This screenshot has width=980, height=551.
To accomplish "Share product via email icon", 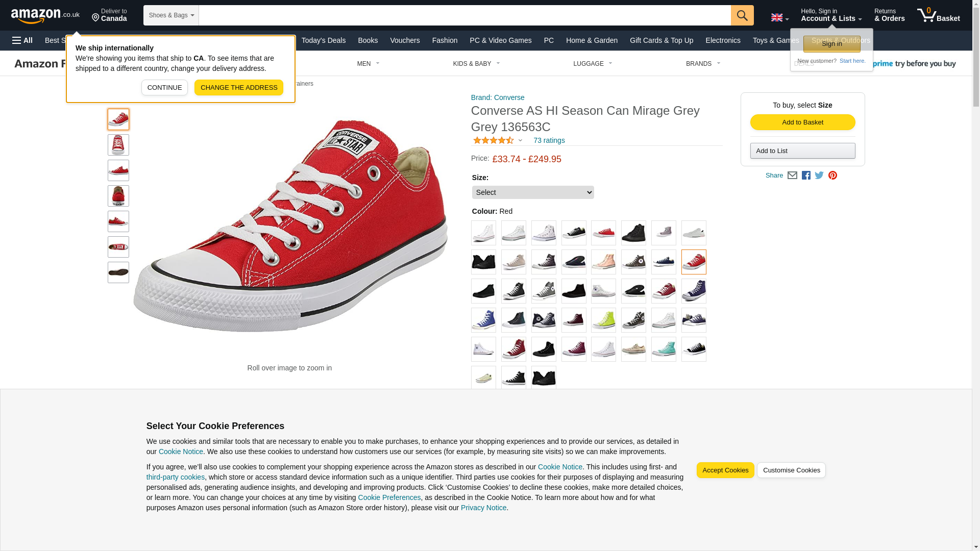I will click(792, 176).
